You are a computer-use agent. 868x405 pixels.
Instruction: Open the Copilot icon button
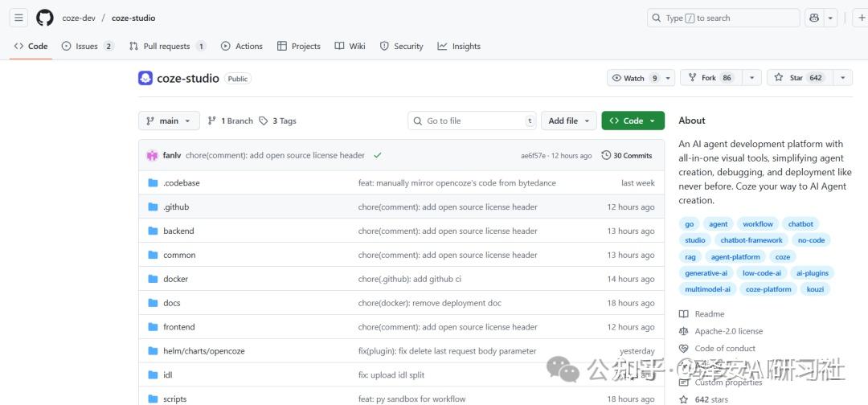(813, 18)
